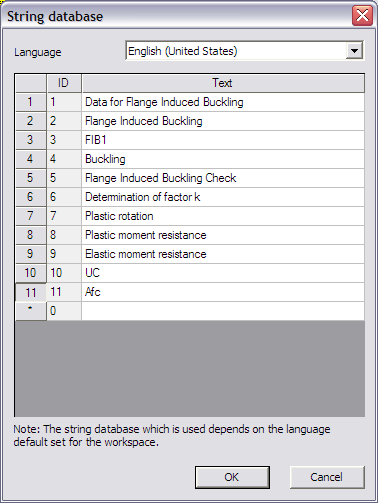
Task: Edit the 'FIB1' text cell
Action: click(x=223, y=140)
